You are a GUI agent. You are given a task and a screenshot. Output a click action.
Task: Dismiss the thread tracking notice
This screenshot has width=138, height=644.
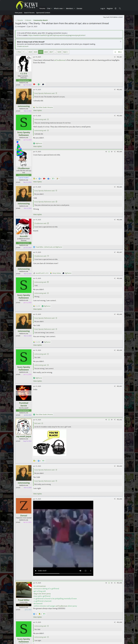pos(120,42)
